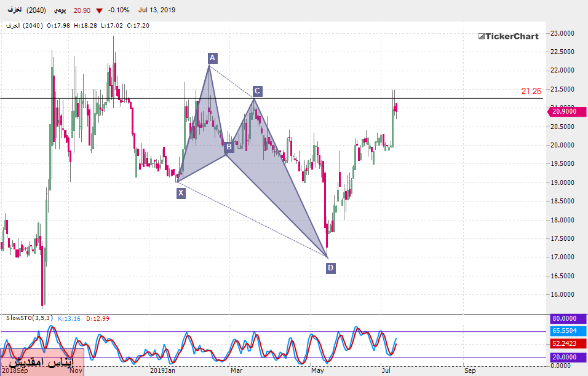Viewport: 588px width, 376px height.
Task: Click the 80.0000 stochastic level tag
Action: [x=563, y=319]
